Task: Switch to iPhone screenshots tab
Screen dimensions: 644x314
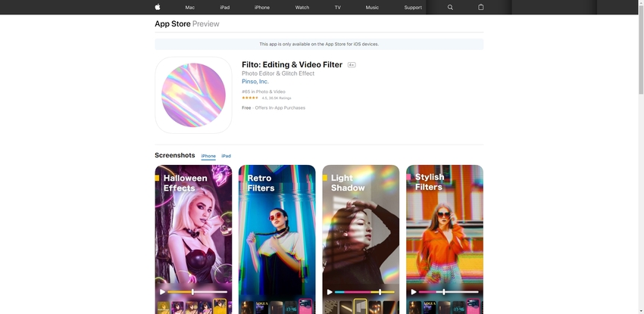Action: pyautogui.click(x=208, y=156)
